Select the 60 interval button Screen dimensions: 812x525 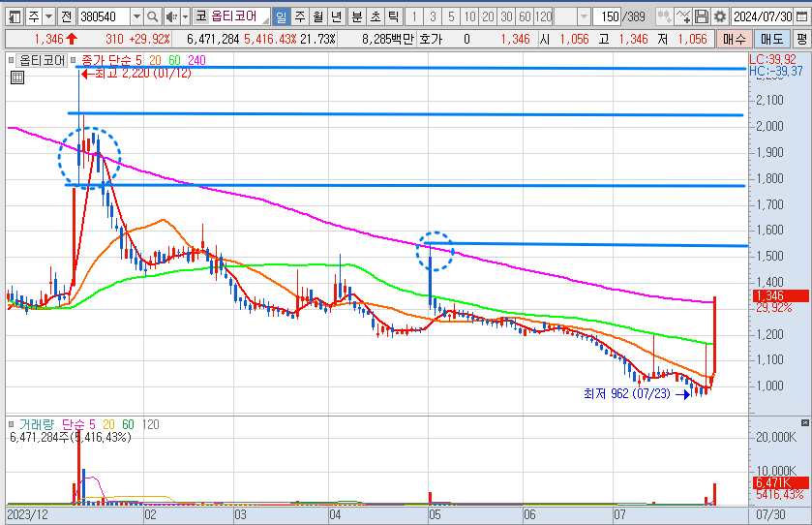pyautogui.click(x=526, y=17)
